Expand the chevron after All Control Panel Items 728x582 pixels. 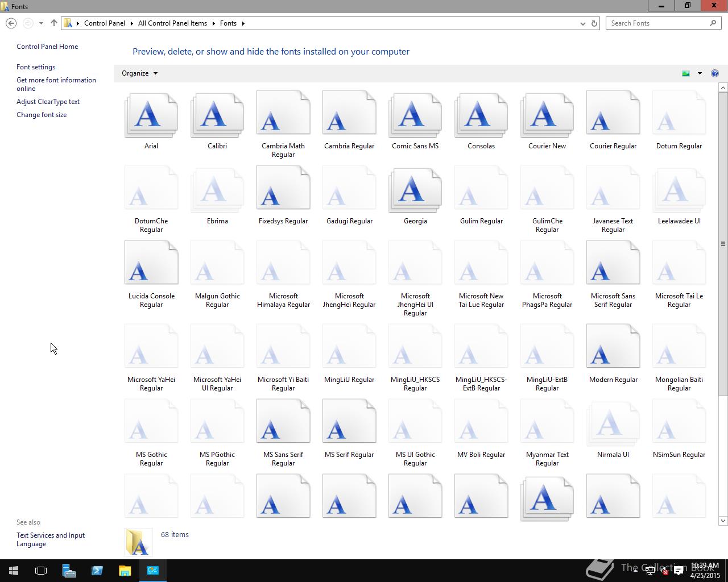tap(214, 23)
